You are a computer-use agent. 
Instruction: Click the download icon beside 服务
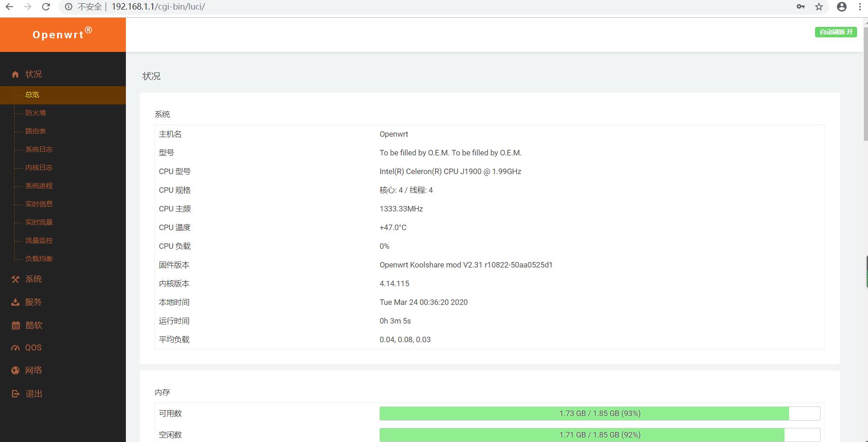(x=16, y=302)
